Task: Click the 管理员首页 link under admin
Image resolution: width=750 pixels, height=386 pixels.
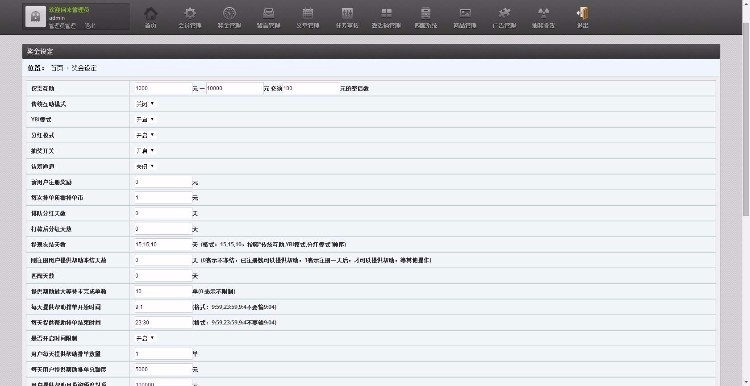Action: (x=62, y=26)
